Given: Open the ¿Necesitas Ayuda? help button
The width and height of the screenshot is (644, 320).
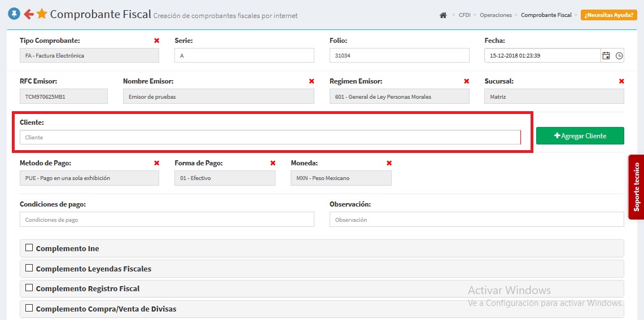Looking at the screenshot, I should 608,15.
